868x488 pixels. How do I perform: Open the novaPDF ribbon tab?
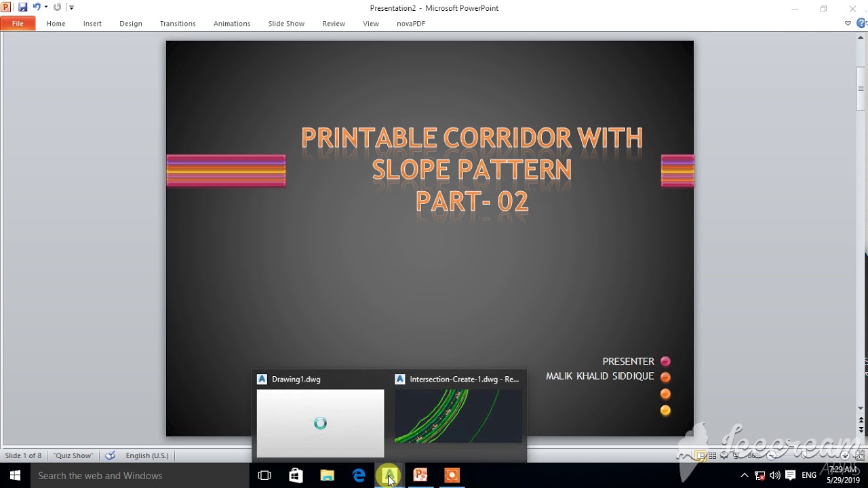[x=411, y=24]
